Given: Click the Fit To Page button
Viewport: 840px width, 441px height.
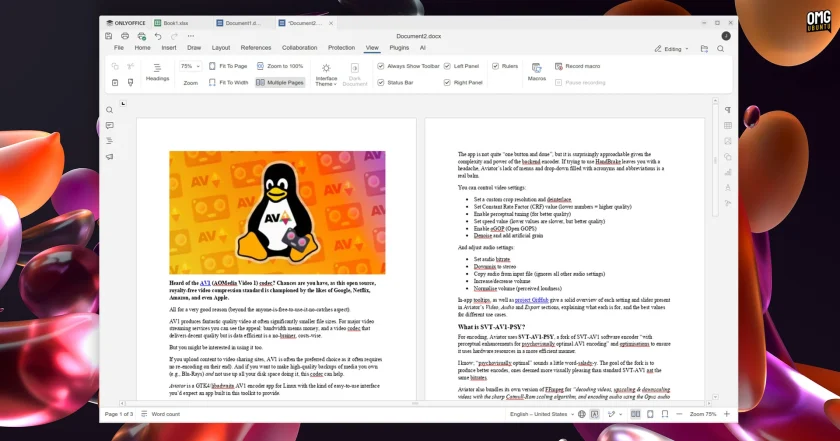Looking at the screenshot, I should click(228, 66).
